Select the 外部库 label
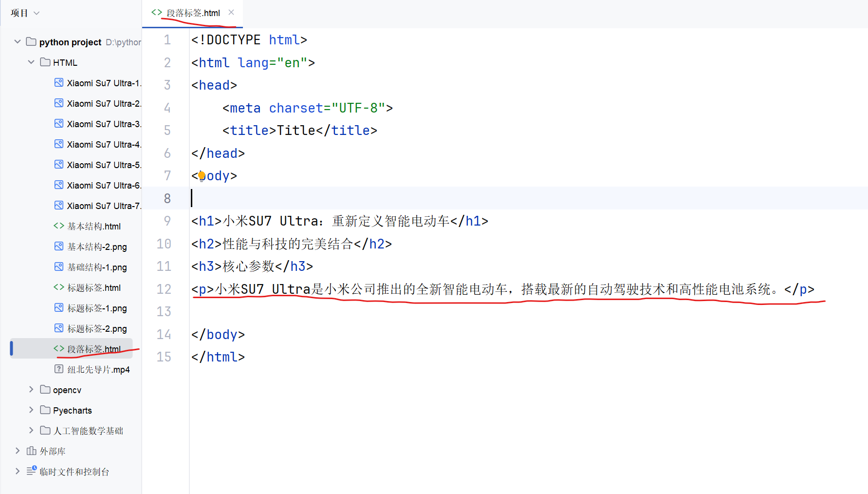The width and height of the screenshot is (868, 494). pyautogui.click(x=53, y=452)
